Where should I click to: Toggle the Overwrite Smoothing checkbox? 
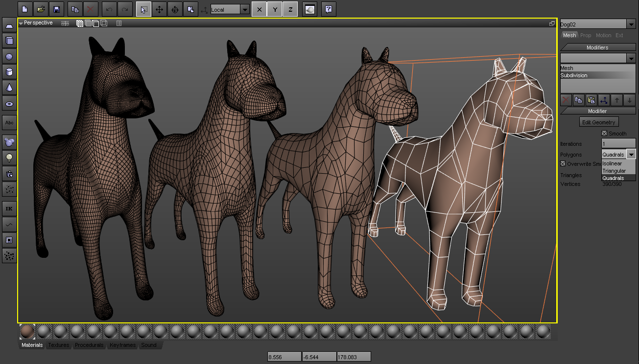(563, 163)
